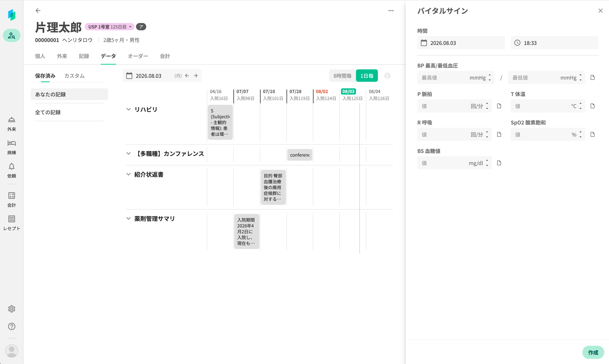Switch to the オーダー tab
609x364 pixels.
coord(138,56)
